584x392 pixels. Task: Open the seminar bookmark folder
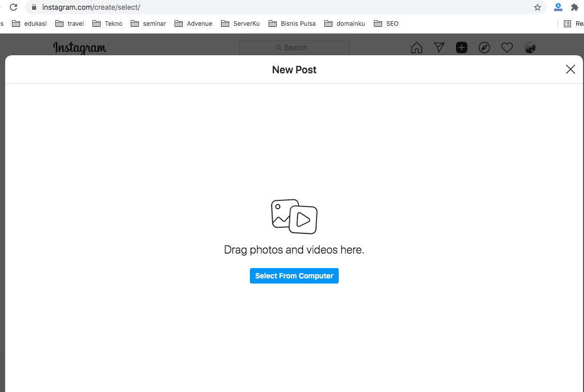pos(148,23)
